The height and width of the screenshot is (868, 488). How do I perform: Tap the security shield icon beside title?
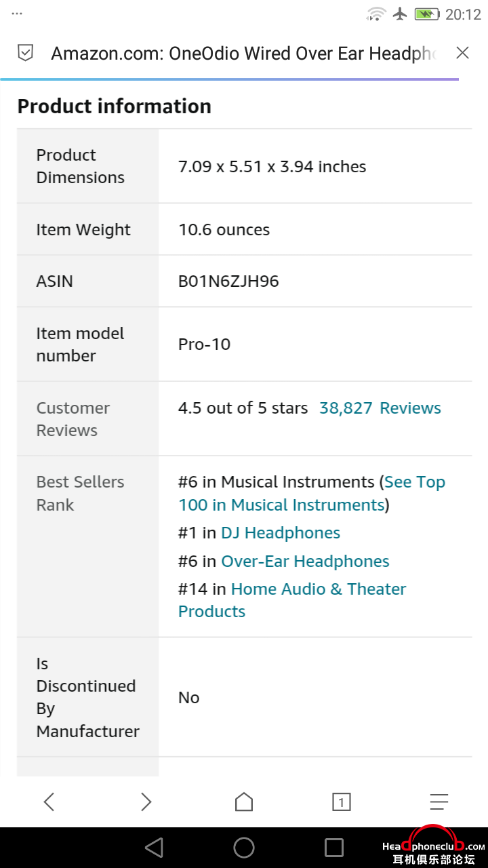coord(25,53)
